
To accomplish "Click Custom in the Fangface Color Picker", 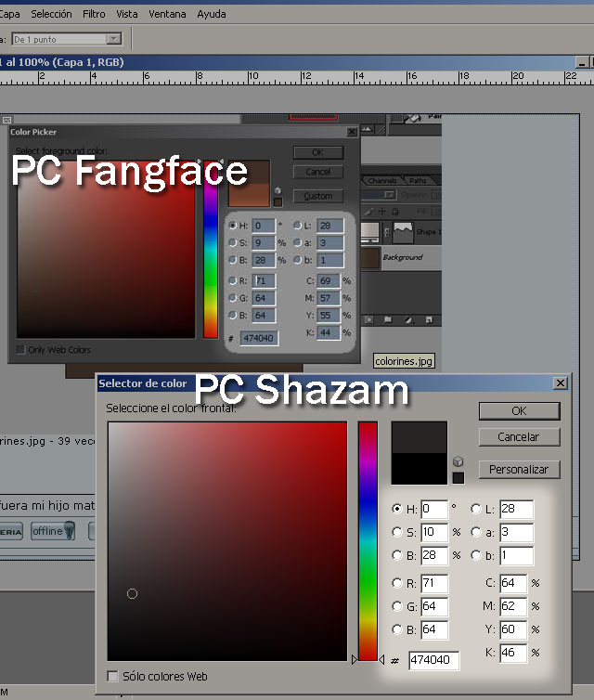I will tap(318, 196).
